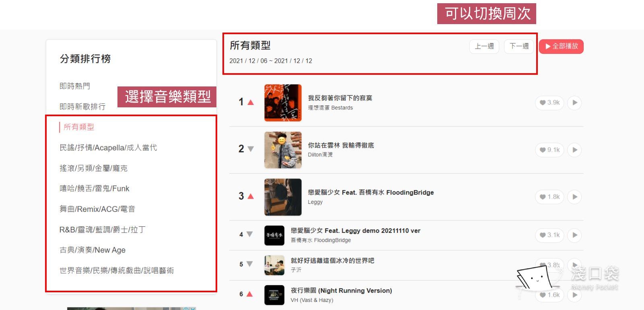Open 即時熱門 chart
The height and width of the screenshot is (310, 644).
point(75,86)
